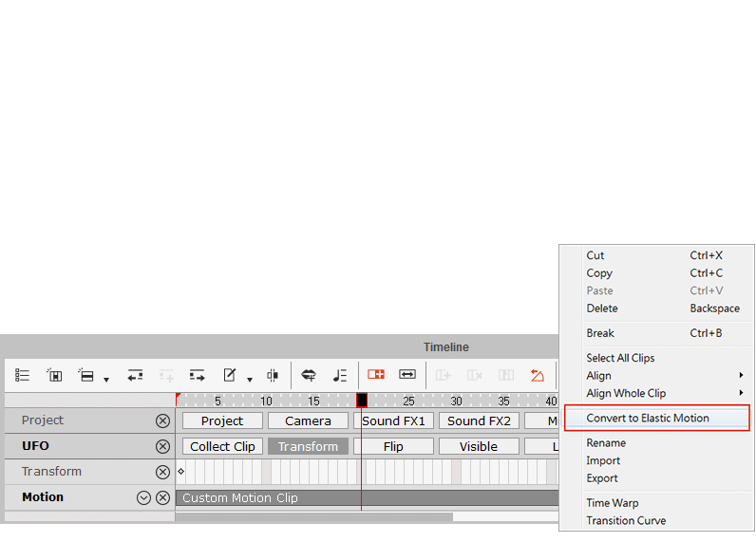Click the Sound FX1 track button
Screen dimensions: 756x542
coord(393,421)
